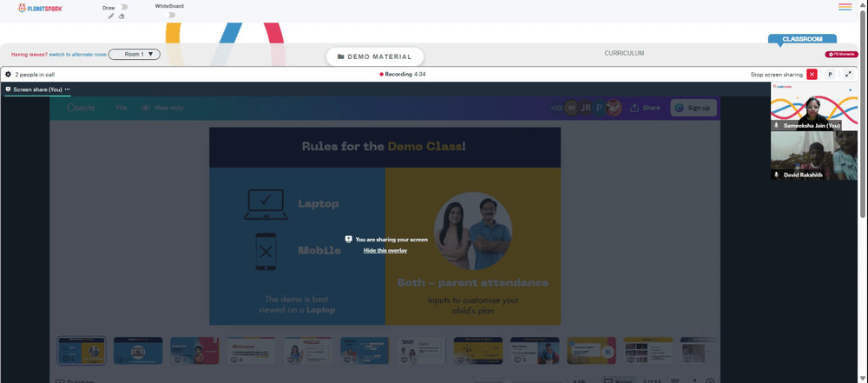This screenshot has height=383, width=868.
Task: Click Canva Sign up button
Action: 694,108
